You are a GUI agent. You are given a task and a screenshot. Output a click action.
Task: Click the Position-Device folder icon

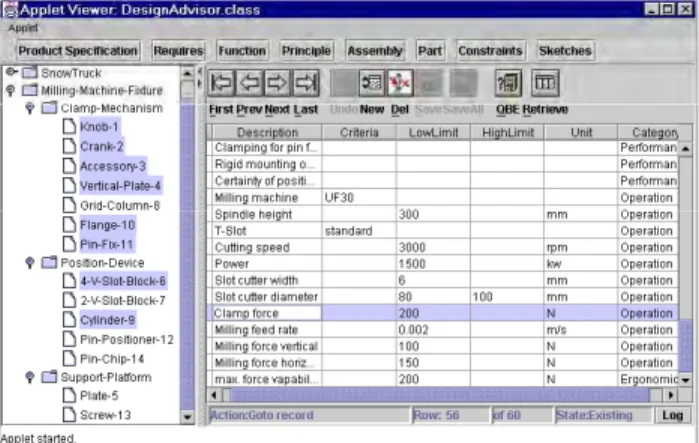49,263
